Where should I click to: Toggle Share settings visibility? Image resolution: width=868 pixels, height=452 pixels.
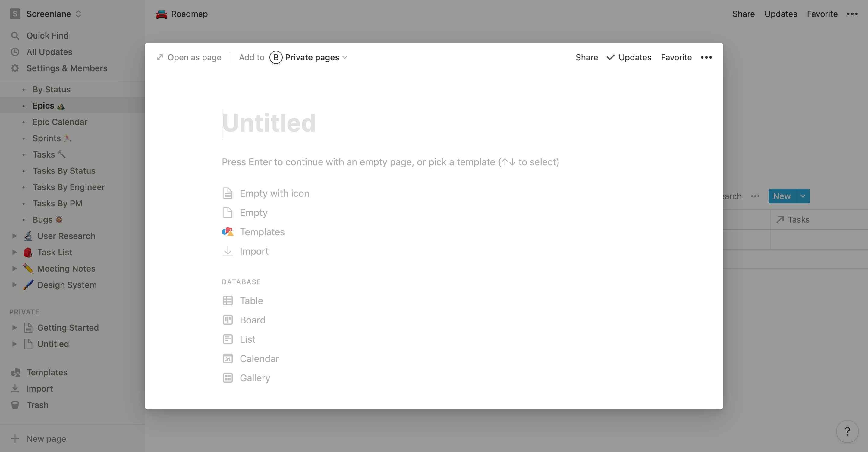coord(587,57)
